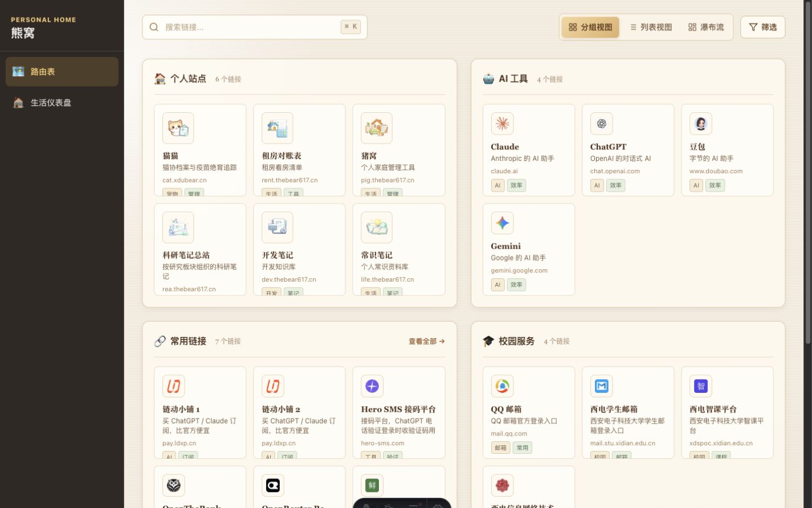812x508 pixels.
Task: Click the AI tag on 豆包 card
Action: (696, 185)
